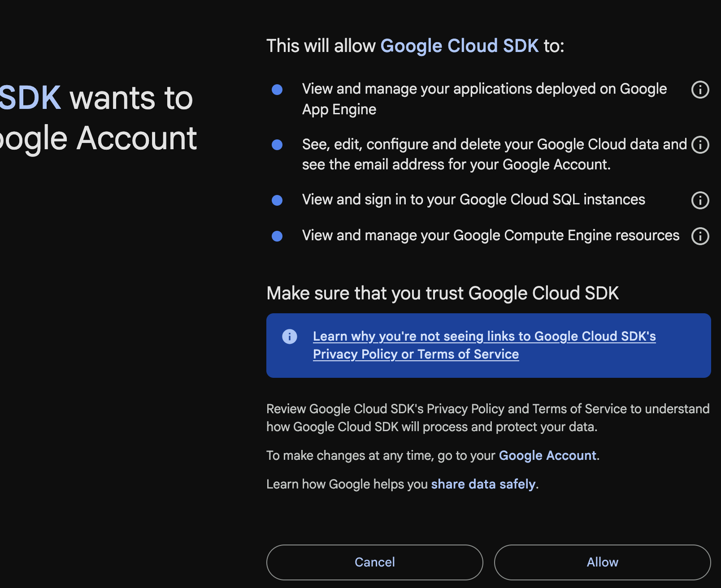Image resolution: width=721 pixels, height=588 pixels.
Task: Click the share data safely link
Action: tap(483, 484)
